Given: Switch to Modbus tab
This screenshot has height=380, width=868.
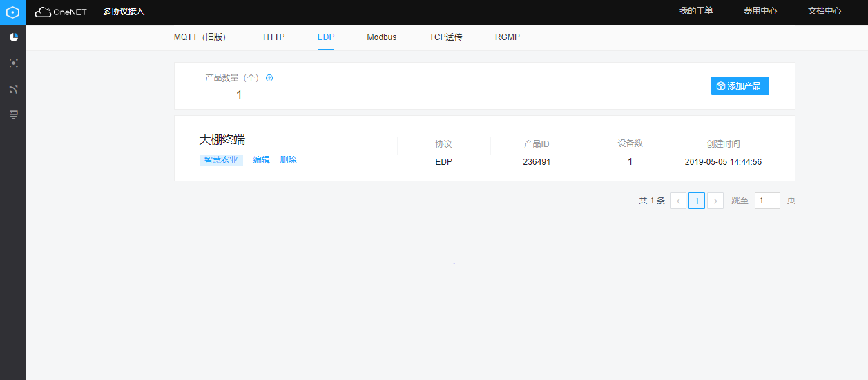Looking at the screenshot, I should tap(382, 37).
